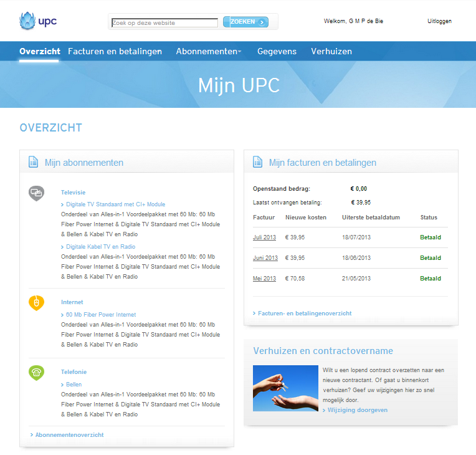Click the 18/07/2013 due date

[356, 237]
